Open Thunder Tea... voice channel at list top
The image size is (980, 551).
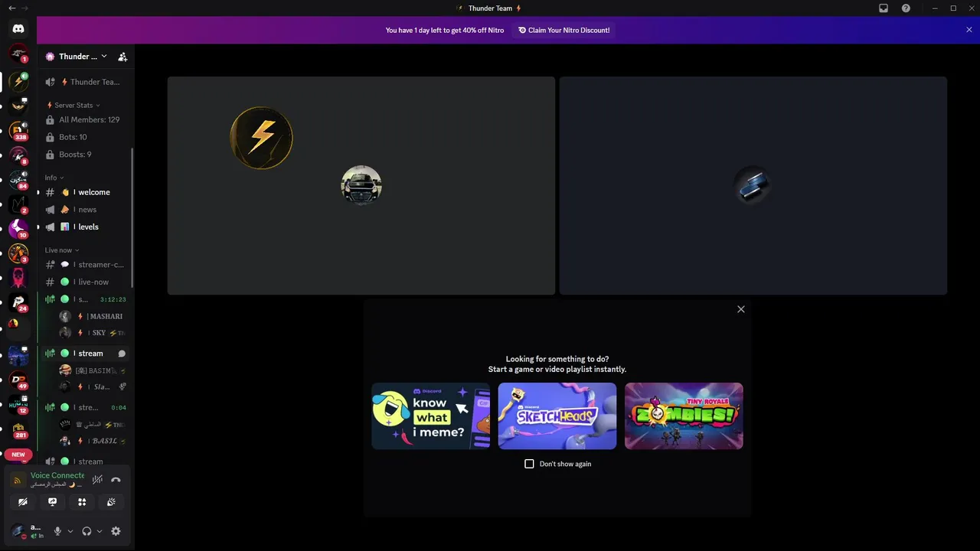point(86,82)
